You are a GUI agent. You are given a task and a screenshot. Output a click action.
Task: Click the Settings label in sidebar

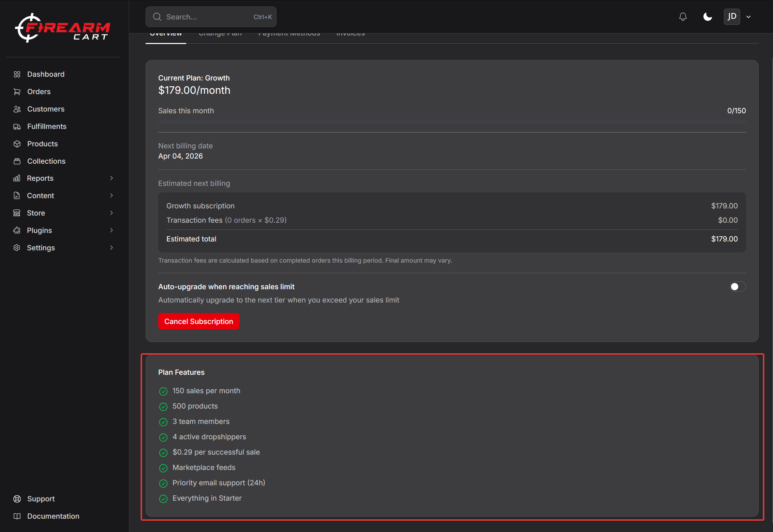41,248
